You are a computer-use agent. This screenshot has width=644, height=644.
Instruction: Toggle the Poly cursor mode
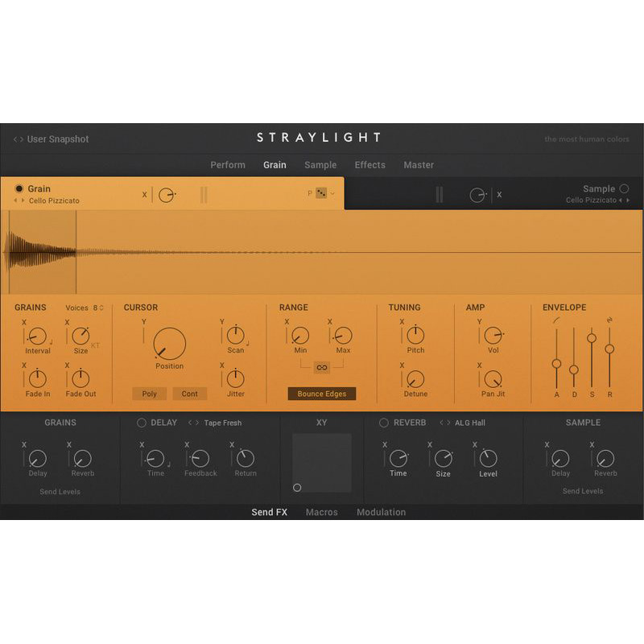point(150,394)
